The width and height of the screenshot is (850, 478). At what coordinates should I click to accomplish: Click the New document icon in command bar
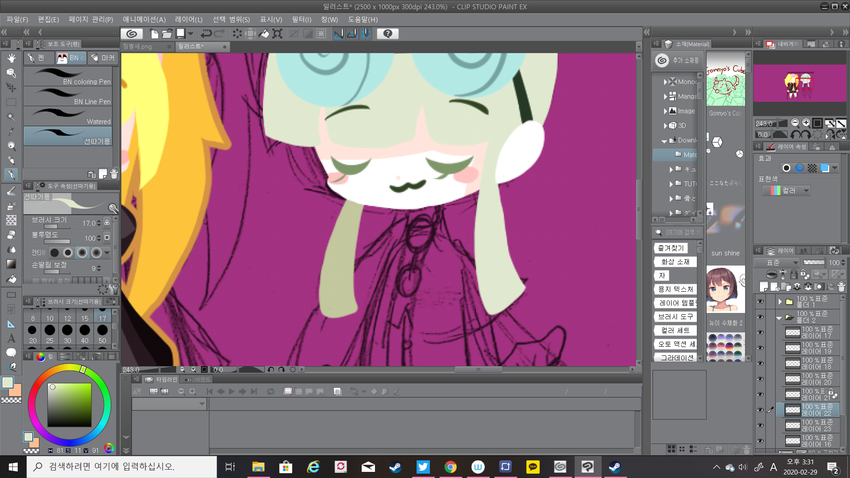click(154, 34)
